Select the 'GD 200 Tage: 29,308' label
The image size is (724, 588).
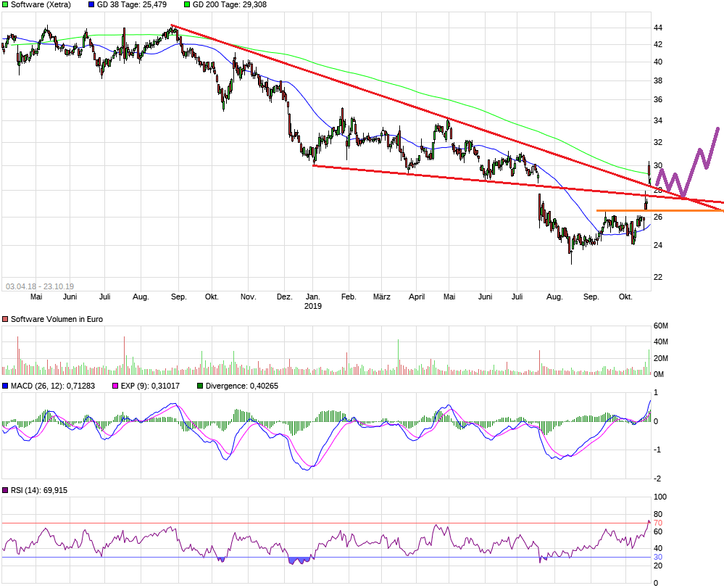225,4
